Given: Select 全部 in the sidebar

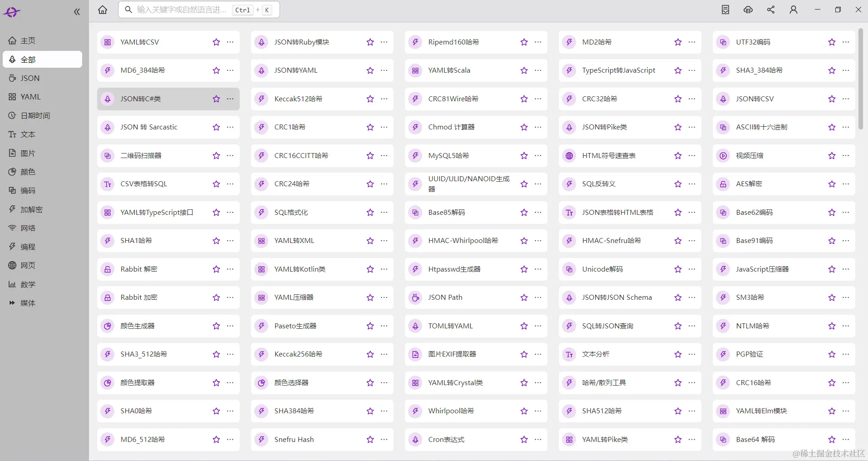Looking at the screenshot, I should tap(29, 59).
